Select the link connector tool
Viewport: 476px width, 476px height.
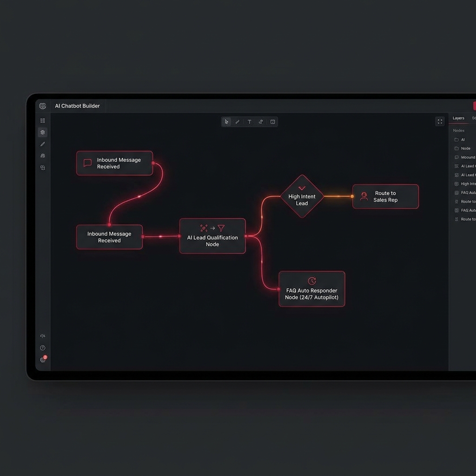238,122
